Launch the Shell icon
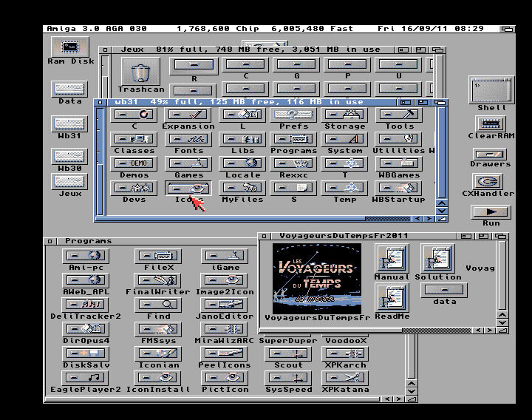The height and width of the screenshot is (420, 532). coord(491,90)
